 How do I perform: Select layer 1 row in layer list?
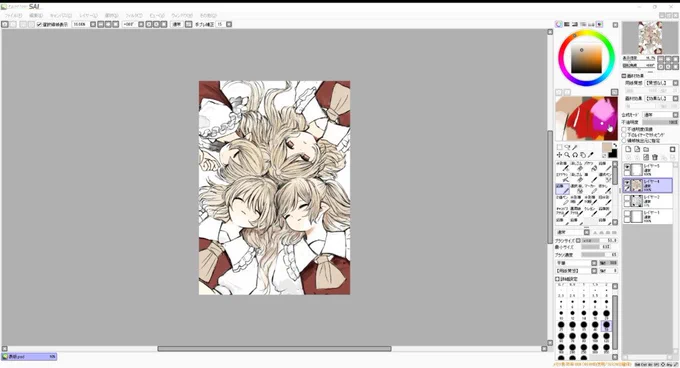click(x=648, y=216)
